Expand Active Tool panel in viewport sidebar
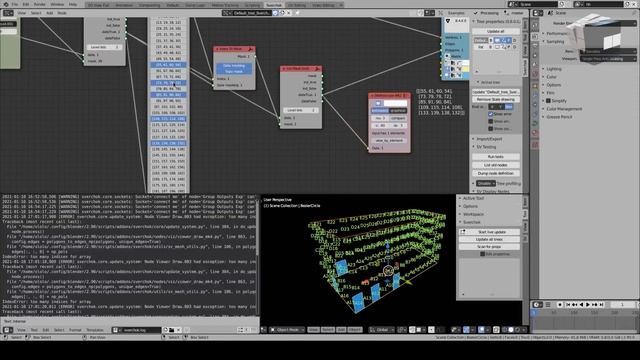The height and width of the screenshot is (360, 640). [x=472, y=198]
